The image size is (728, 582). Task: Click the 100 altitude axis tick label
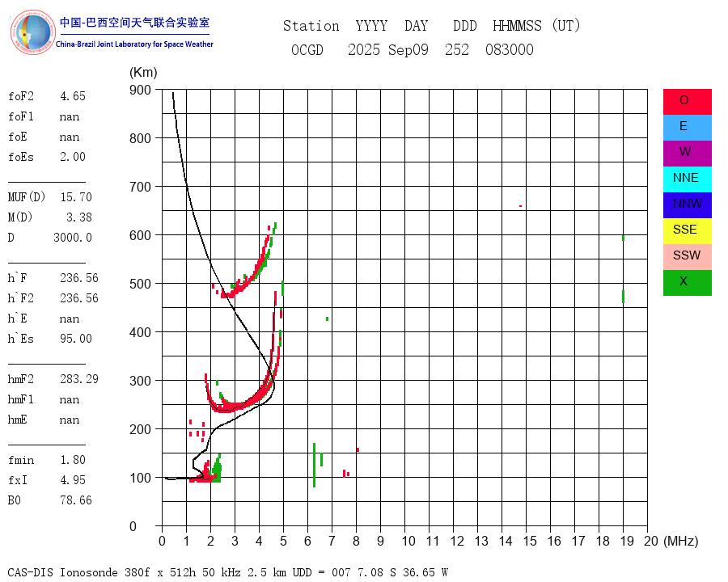coord(140,478)
